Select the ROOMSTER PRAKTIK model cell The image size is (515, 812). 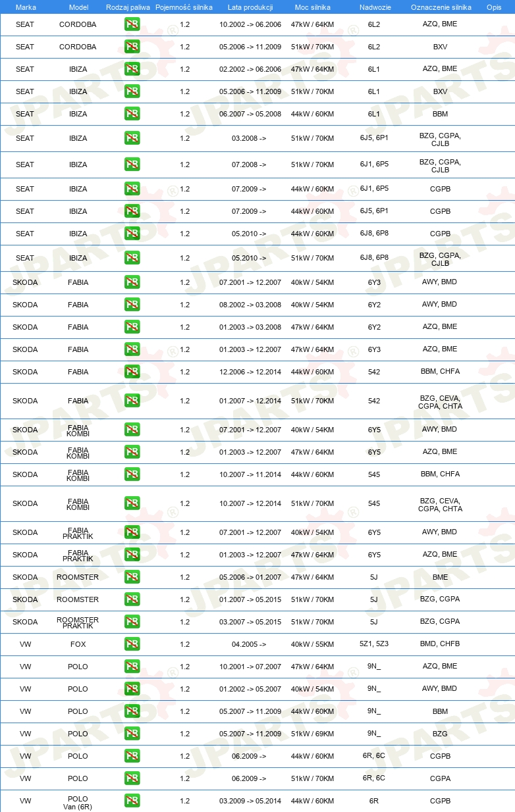tap(78, 623)
